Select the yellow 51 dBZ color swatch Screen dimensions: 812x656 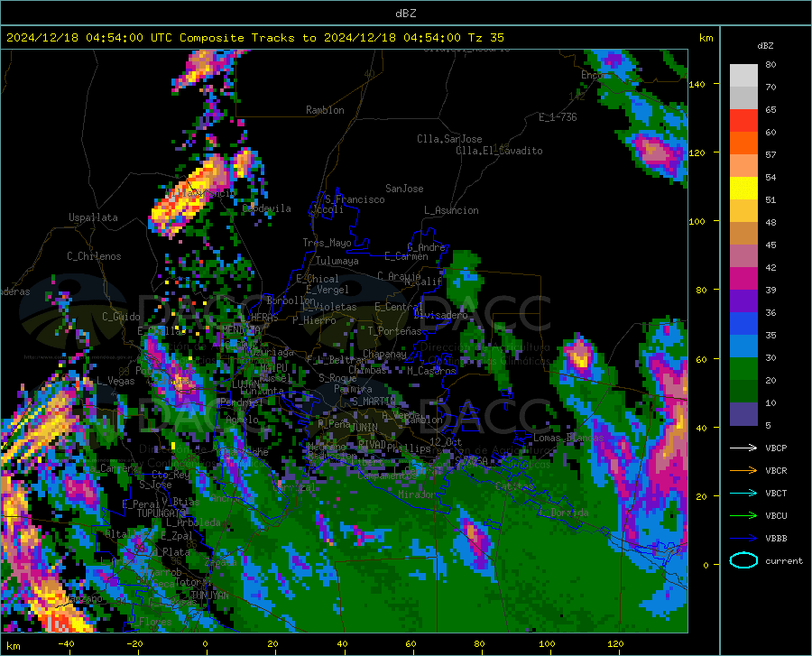(743, 189)
